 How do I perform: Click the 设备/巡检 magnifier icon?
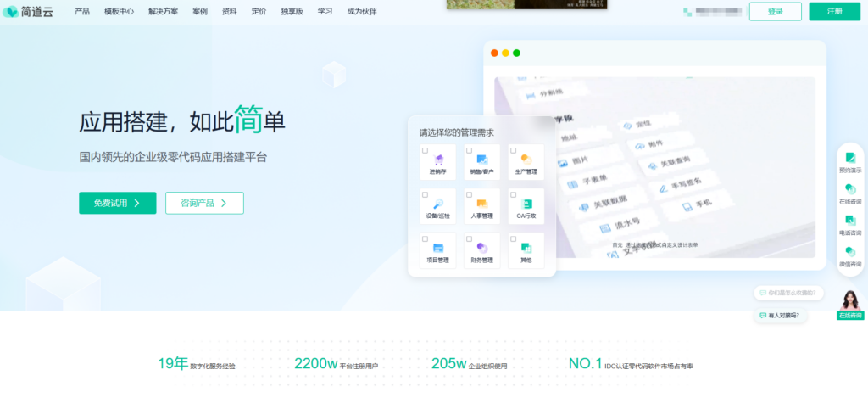438,204
